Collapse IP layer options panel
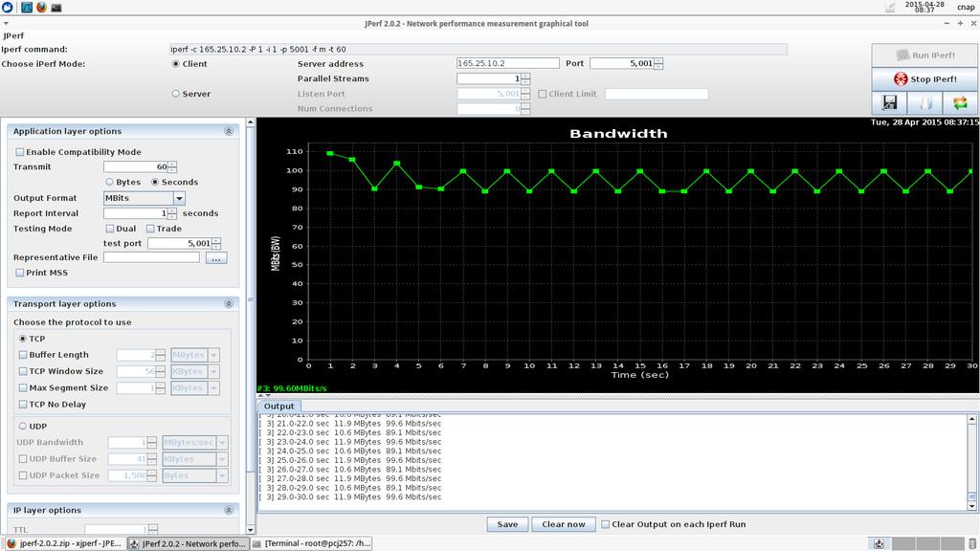Viewport: 980px width, 551px height. pos(228,510)
